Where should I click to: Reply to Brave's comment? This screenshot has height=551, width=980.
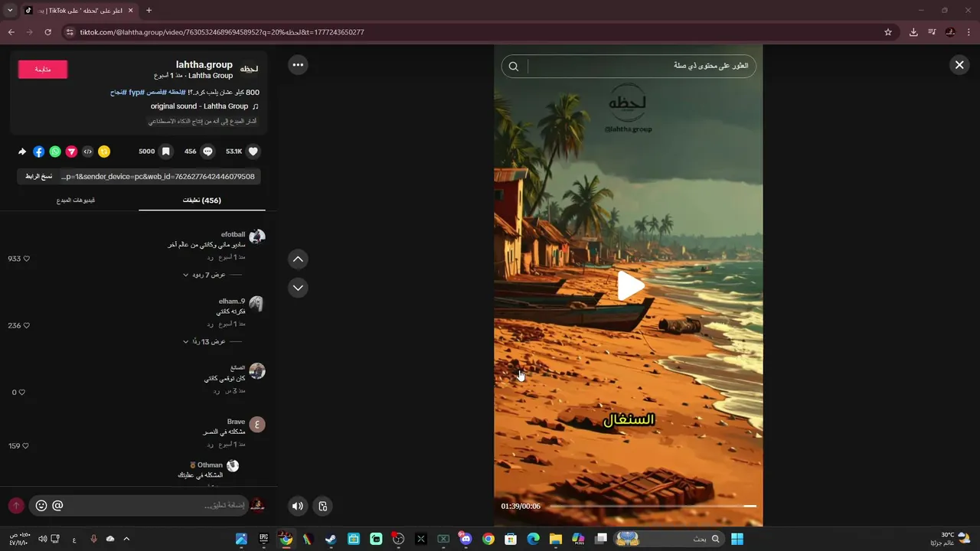[210, 445]
